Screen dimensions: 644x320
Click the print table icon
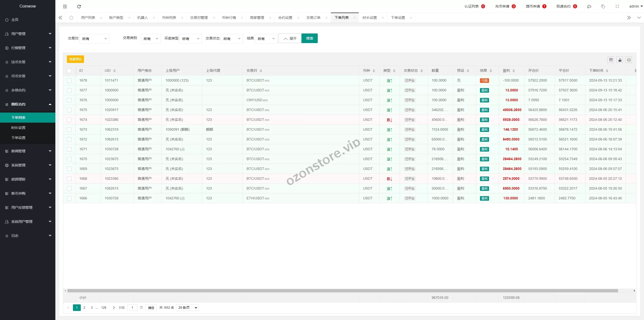pyautogui.click(x=629, y=60)
